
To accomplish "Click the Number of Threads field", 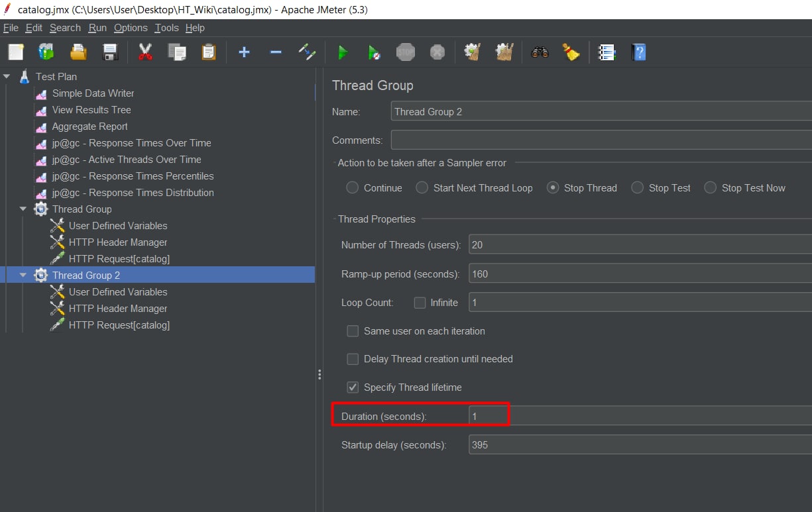I will (640, 245).
